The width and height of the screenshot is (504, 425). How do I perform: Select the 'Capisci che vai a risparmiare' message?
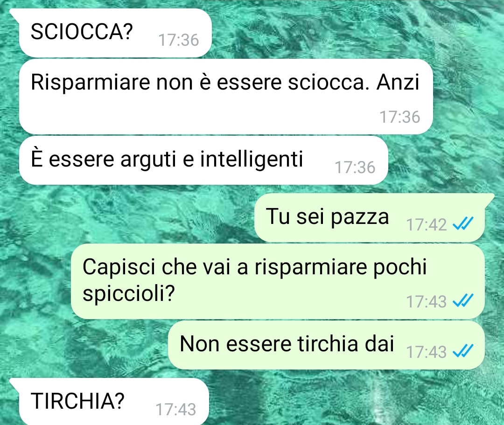point(278,281)
